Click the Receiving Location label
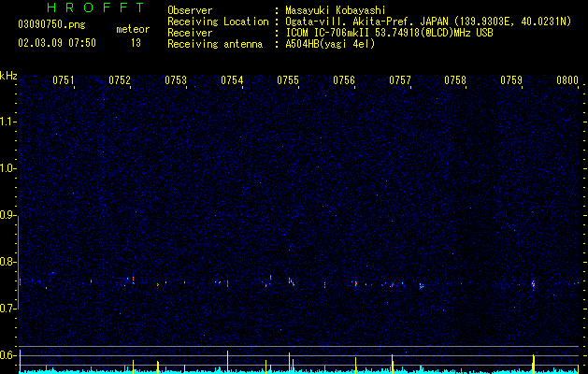 [218, 22]
